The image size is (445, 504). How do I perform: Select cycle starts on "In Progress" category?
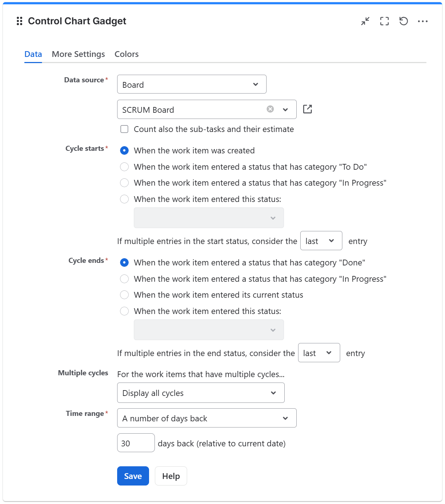pos(124,183)
